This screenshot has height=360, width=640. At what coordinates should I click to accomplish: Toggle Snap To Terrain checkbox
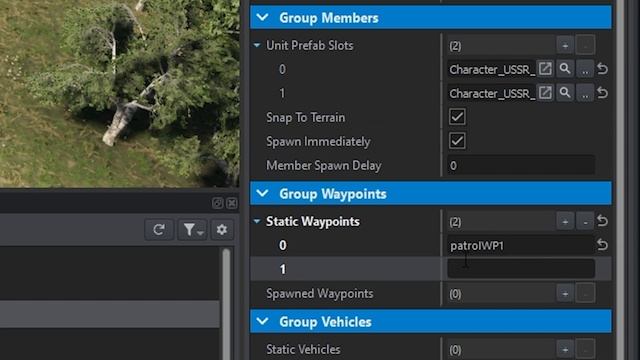(457, 117)
